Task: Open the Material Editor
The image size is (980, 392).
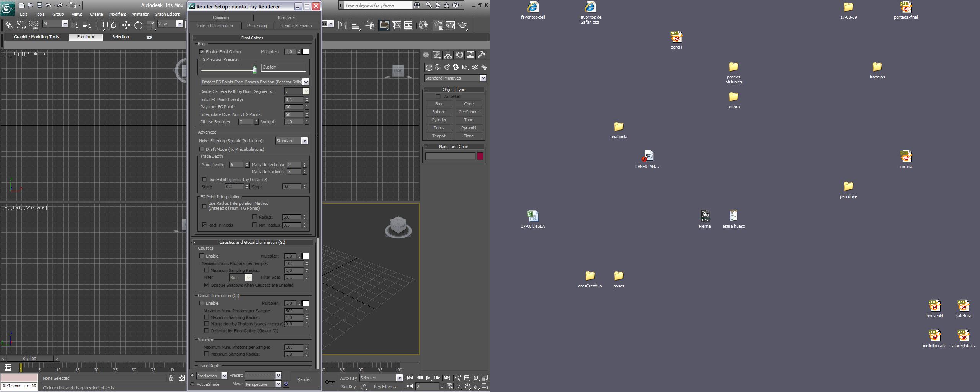Action: 423,25
